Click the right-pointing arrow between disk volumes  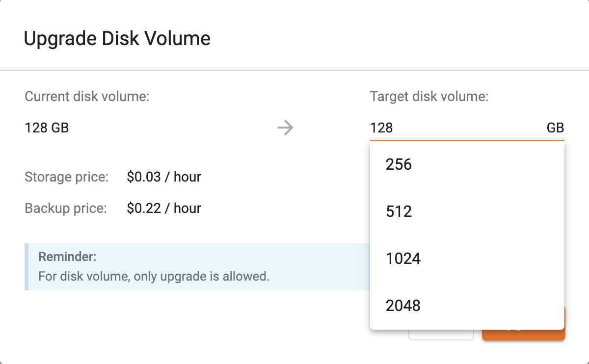[285, 128]
